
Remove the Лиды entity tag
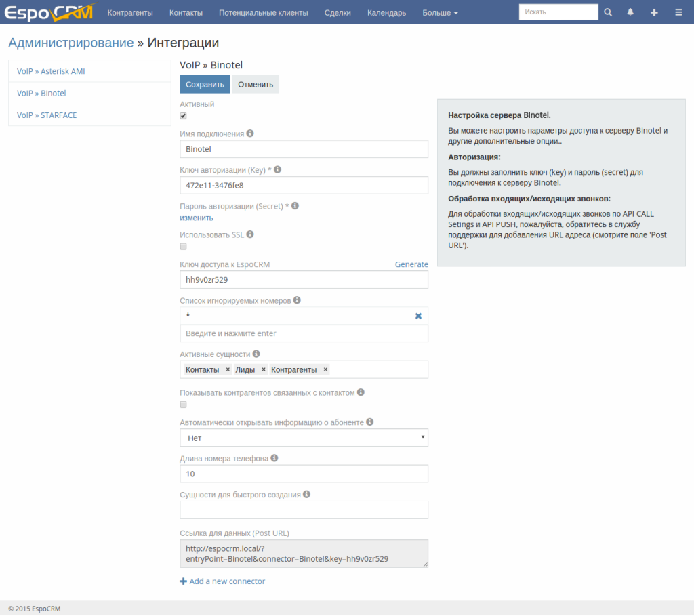[x=264, y=369]
